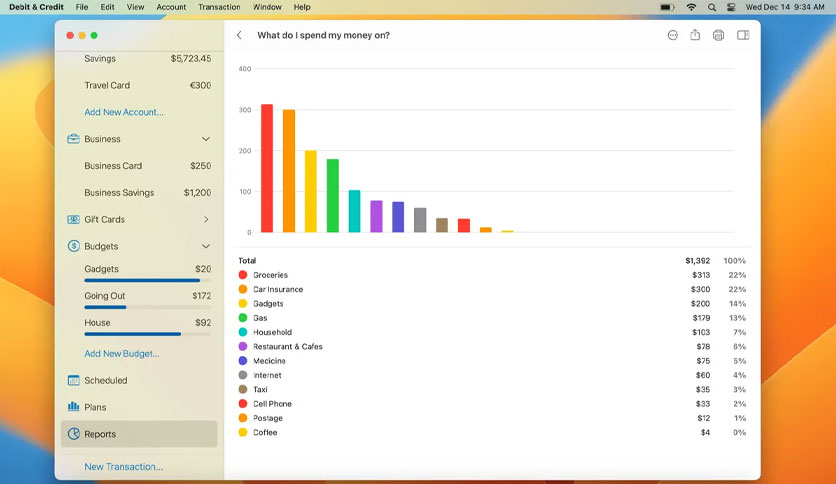Click the Total $1,392 amount
This screenshot has height=484, width=836.
697,261
